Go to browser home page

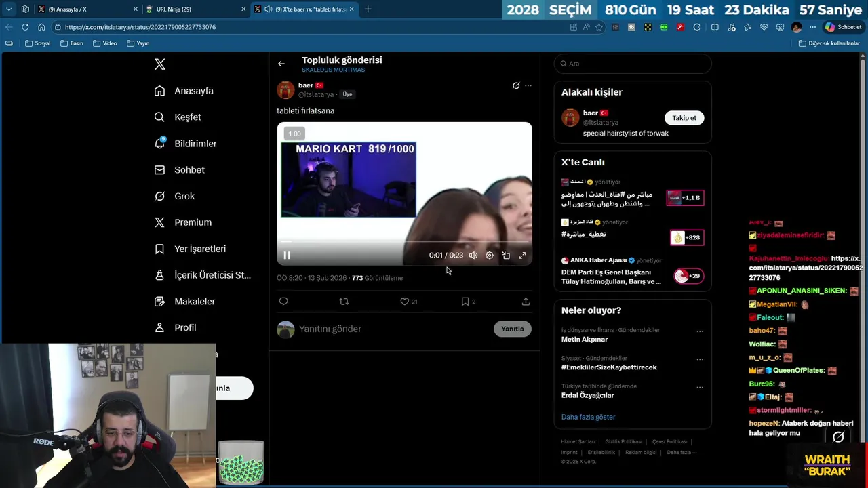[x=41, y=27]
